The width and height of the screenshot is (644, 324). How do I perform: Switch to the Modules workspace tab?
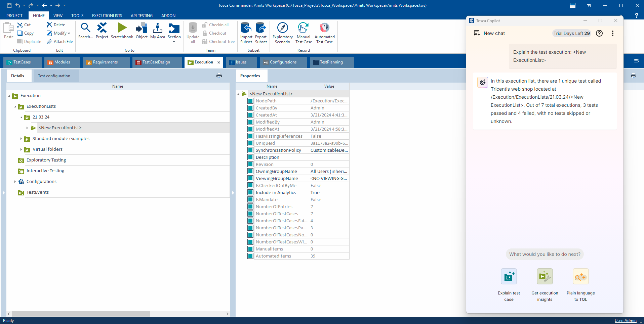click(62, 62)
